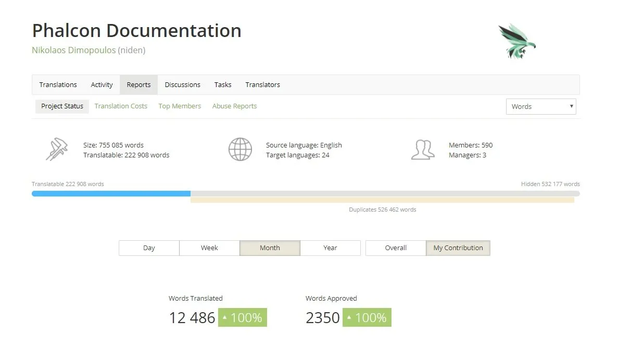This screenshot has height=345, width=644.
Task: Click the beige duplicates bar
Action: (x=382, y=200)
